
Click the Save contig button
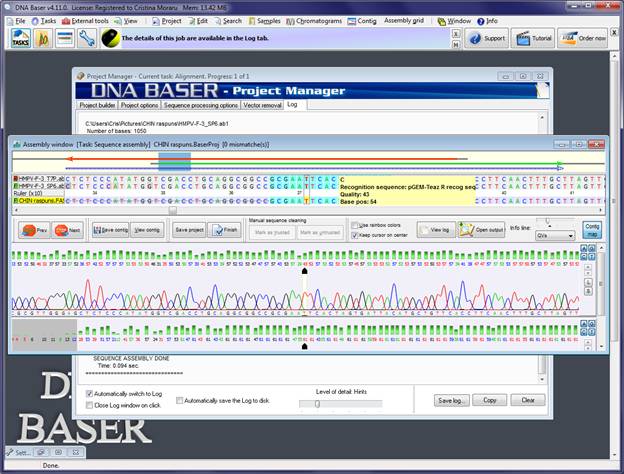pyautogui.click(x=110, y=230)
